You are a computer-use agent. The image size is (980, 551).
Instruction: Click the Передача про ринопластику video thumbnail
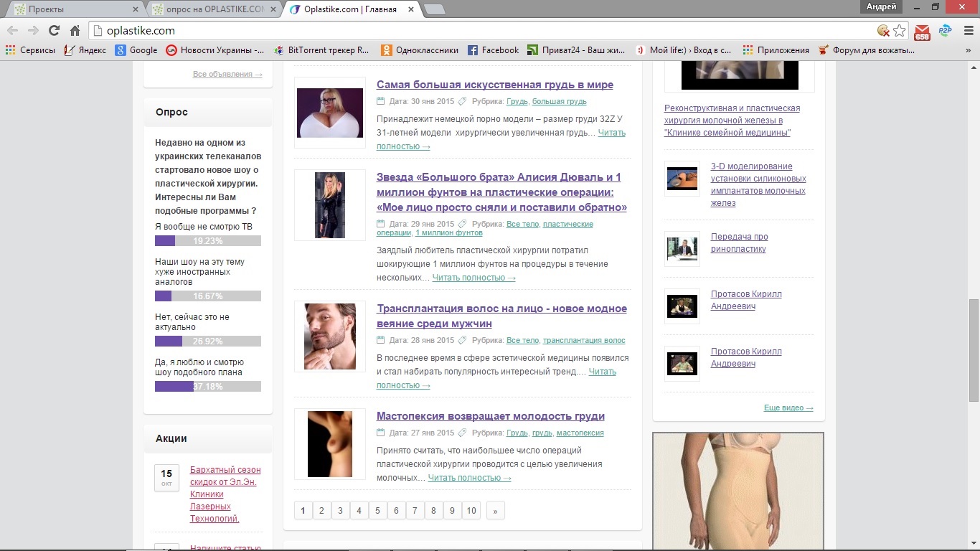(x=682, y=249)
